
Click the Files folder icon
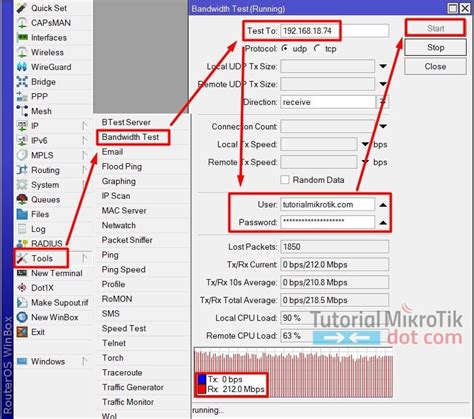(22, 214)
